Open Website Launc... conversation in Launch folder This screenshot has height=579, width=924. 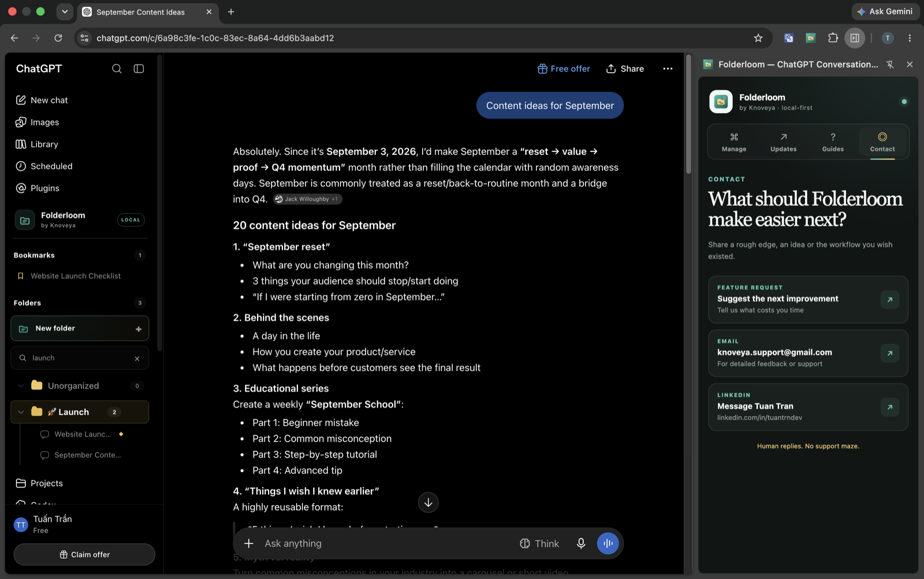pyautogui.click(x=83, y=434)
